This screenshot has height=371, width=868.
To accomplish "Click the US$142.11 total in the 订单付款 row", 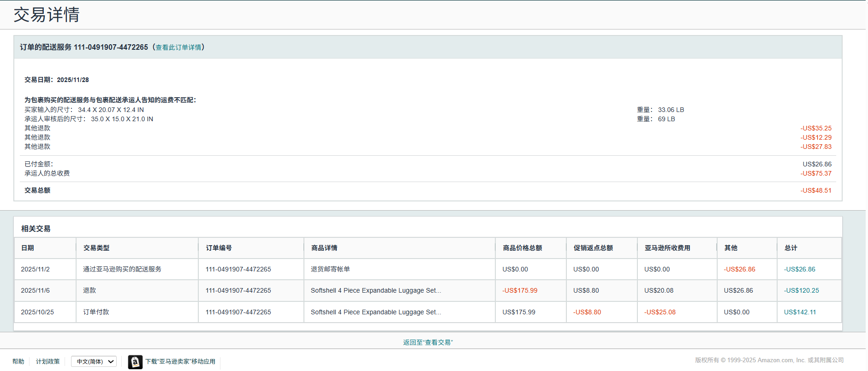I will point(800,312).
